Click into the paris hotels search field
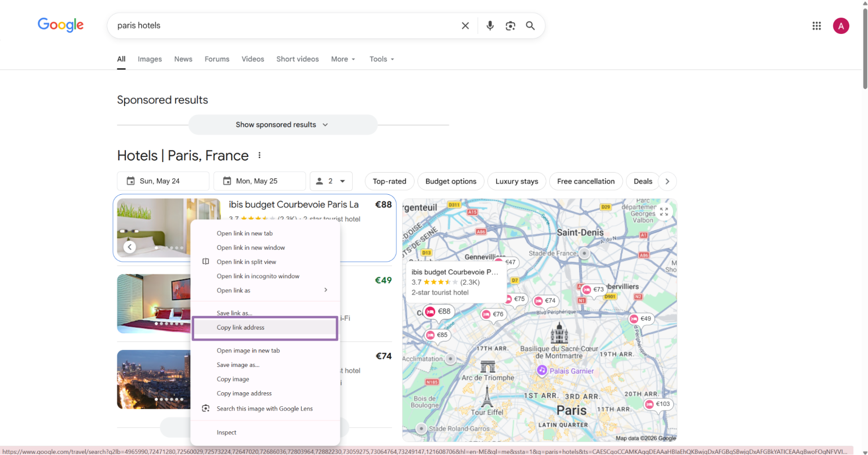The image size is (868, 455). [282, 26]
